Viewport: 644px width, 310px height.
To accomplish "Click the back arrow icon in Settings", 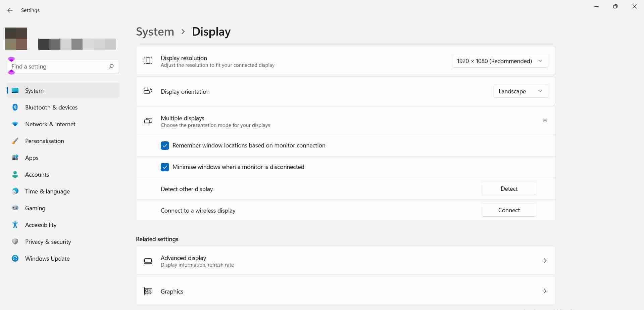I will 10,10.
